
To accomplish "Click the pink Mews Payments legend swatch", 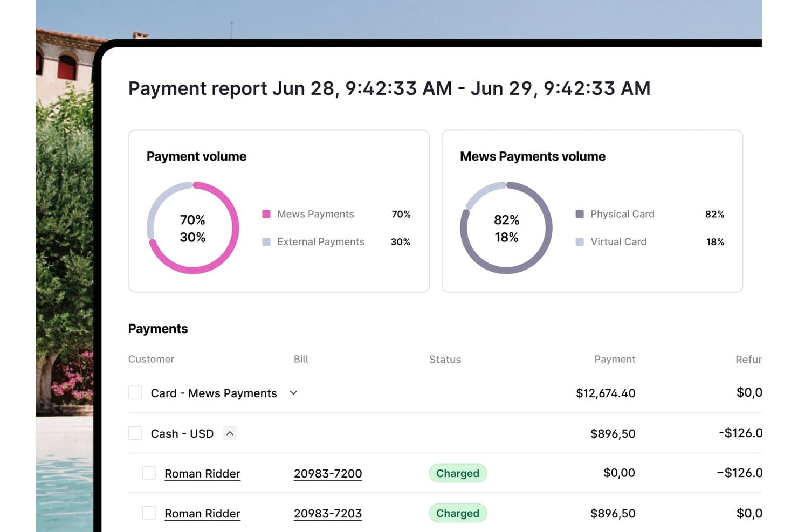I will tap(266, 214).
